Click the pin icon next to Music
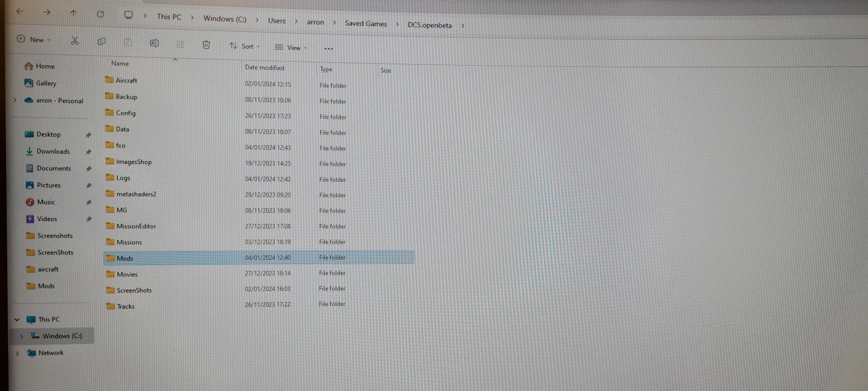The height and width of the screenshot is (391, 868). (x=89, y=203)
